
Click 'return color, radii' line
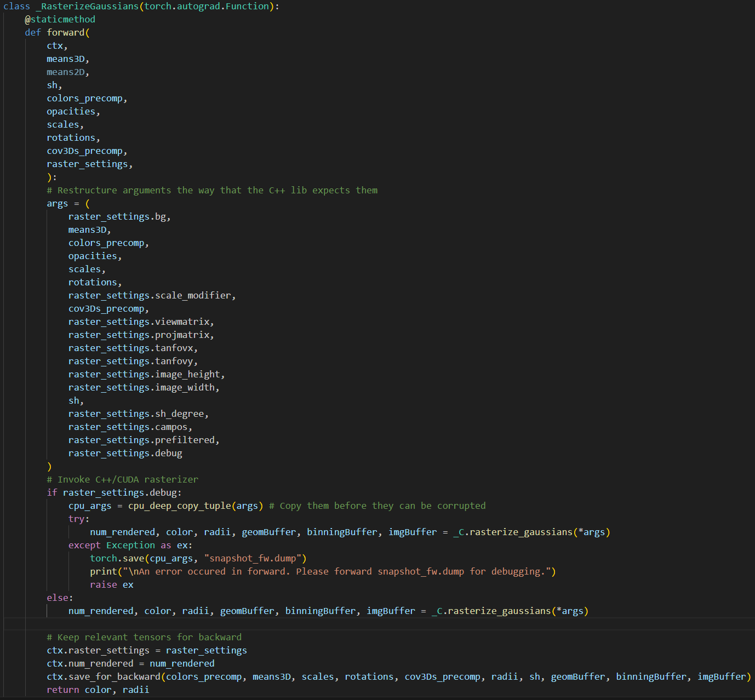[98, 690]
